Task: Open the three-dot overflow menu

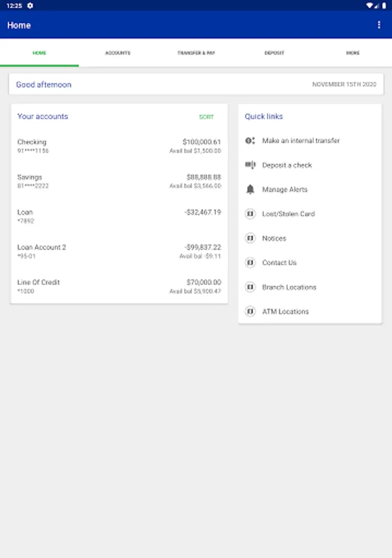Action: click(x=379, y=25)
